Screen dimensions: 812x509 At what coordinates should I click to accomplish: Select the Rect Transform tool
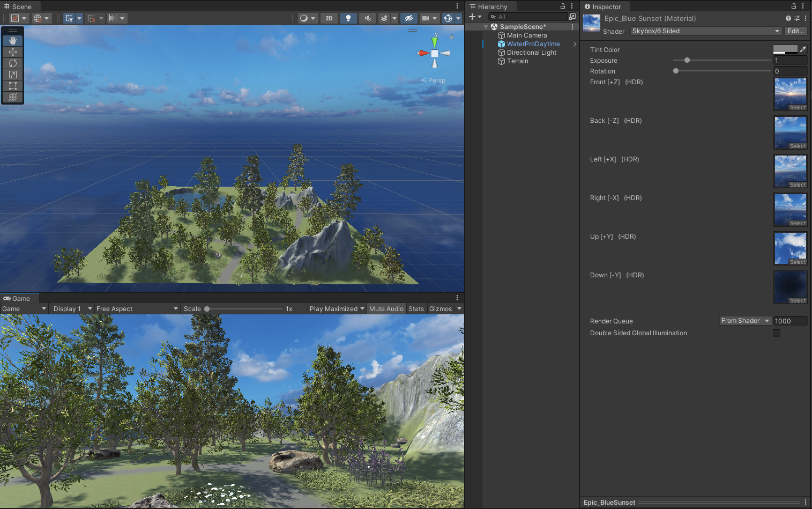[12, 86]
